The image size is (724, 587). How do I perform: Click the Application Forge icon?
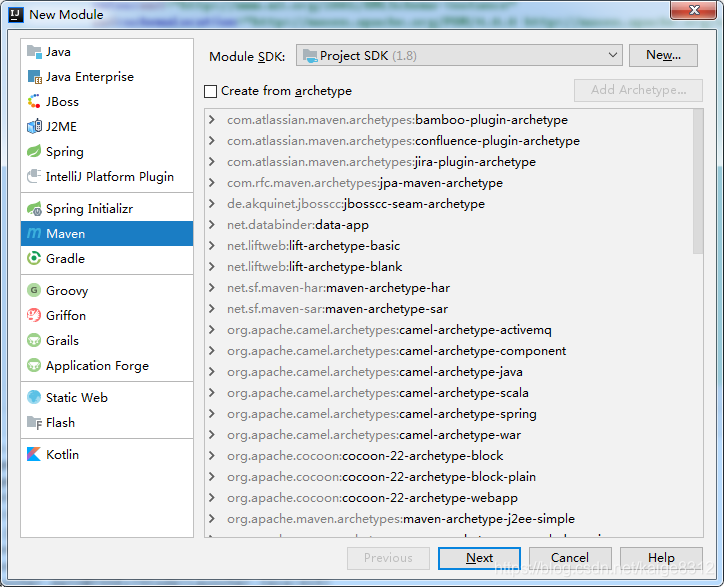coord(34,365)
